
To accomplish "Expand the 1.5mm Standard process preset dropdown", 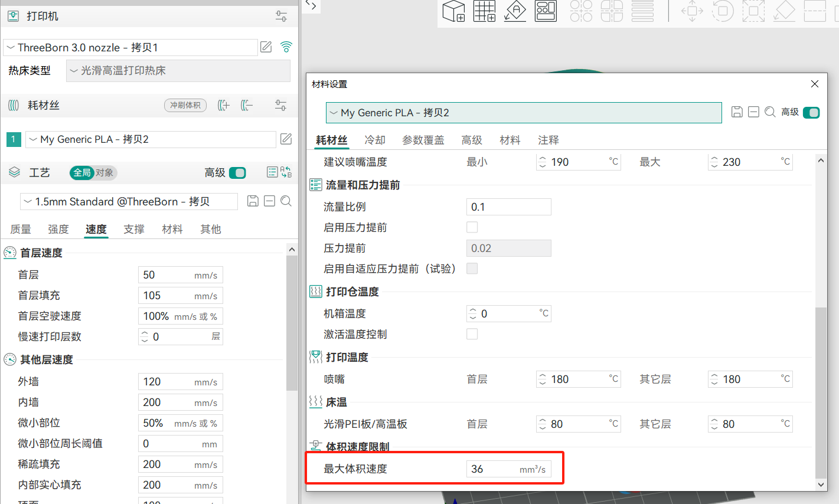I will coord(129,202).
